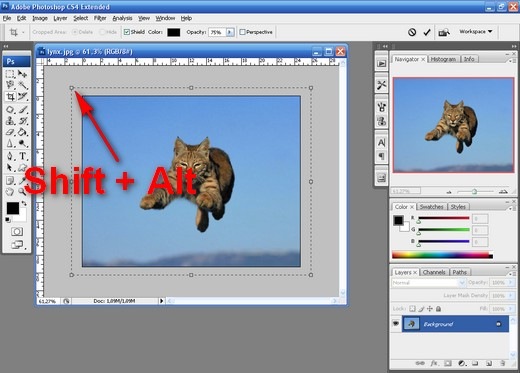
Task: Open the Layer Mask Density arrow
Action: point(511,295)
